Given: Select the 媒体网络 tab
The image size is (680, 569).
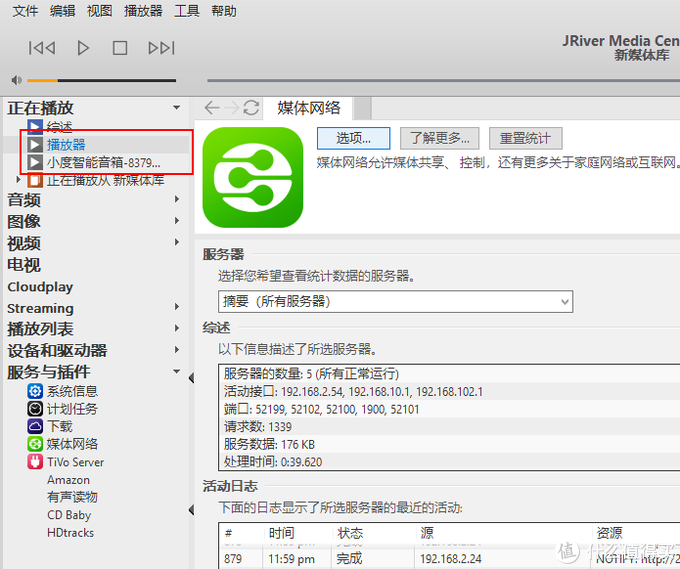Looking at the screenshot, I should pos(309,108).
